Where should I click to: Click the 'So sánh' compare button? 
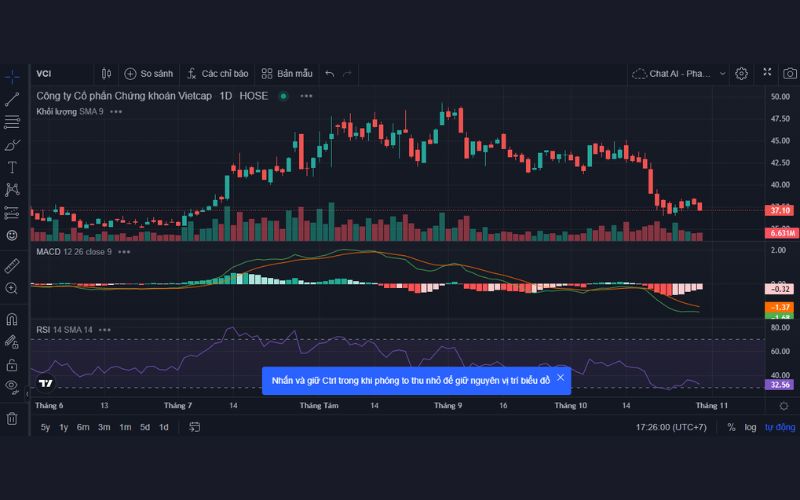(148, 73)
